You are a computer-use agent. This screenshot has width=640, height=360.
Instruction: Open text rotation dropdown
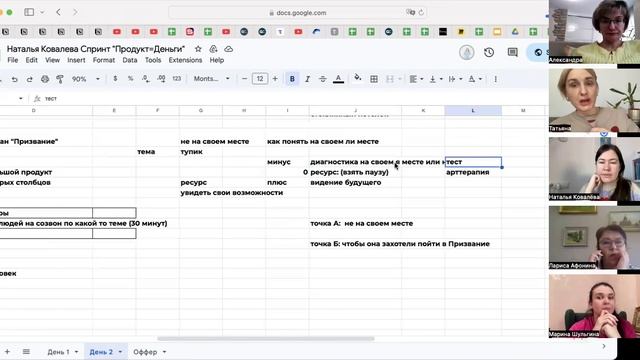475,79
